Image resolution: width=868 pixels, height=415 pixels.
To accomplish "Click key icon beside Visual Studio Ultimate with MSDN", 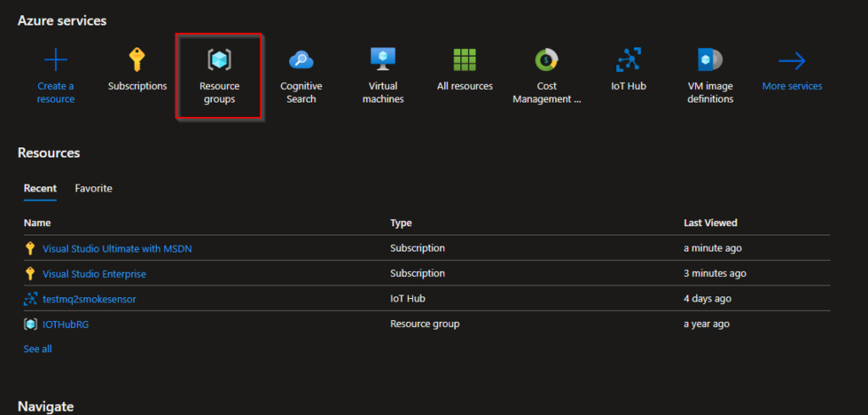I will (x=31, y=248).
